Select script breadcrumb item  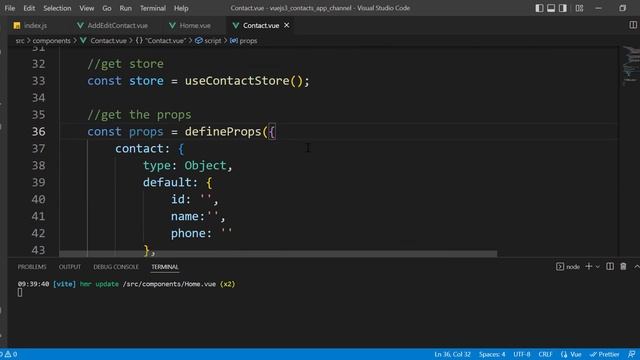pos(208,41)
